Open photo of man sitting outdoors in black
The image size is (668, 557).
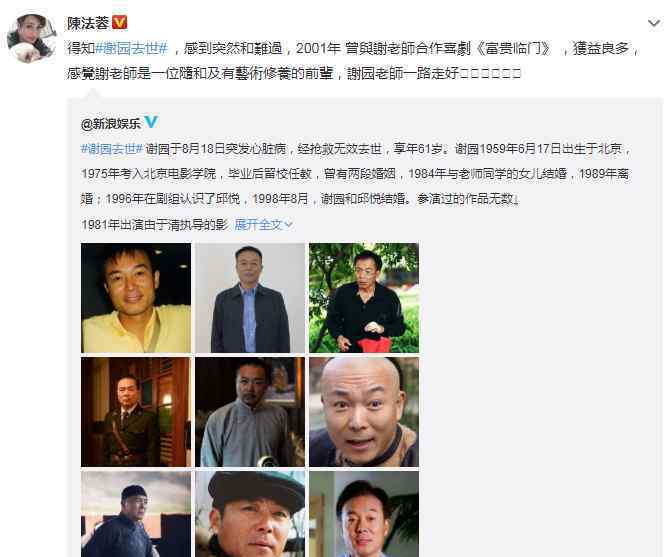click(364, 298)
